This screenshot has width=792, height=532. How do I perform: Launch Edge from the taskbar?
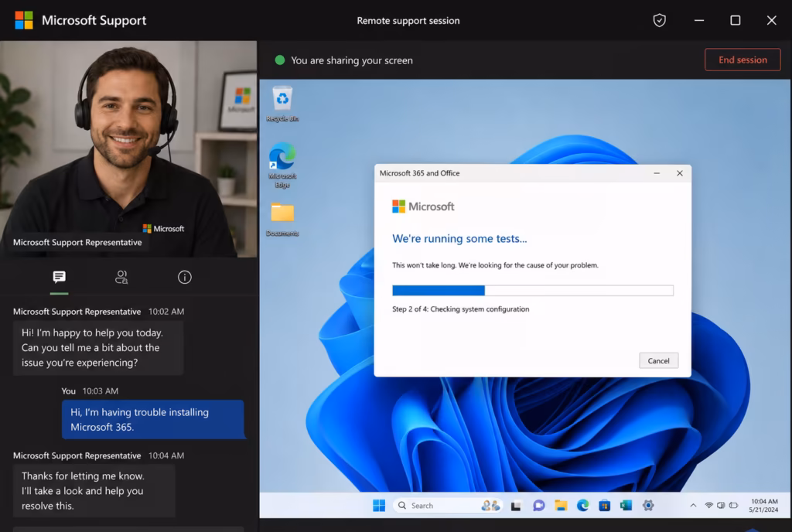[x=583, y=505]
